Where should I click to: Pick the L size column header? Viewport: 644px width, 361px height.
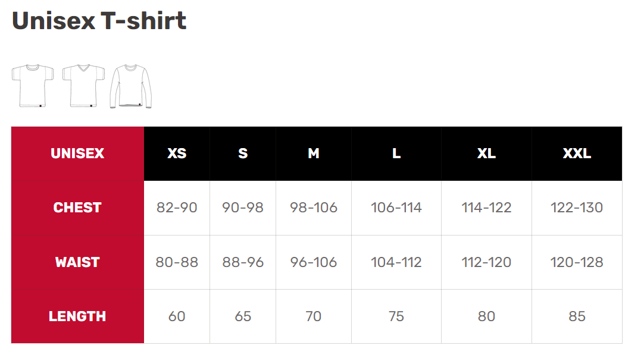(396, 153)
